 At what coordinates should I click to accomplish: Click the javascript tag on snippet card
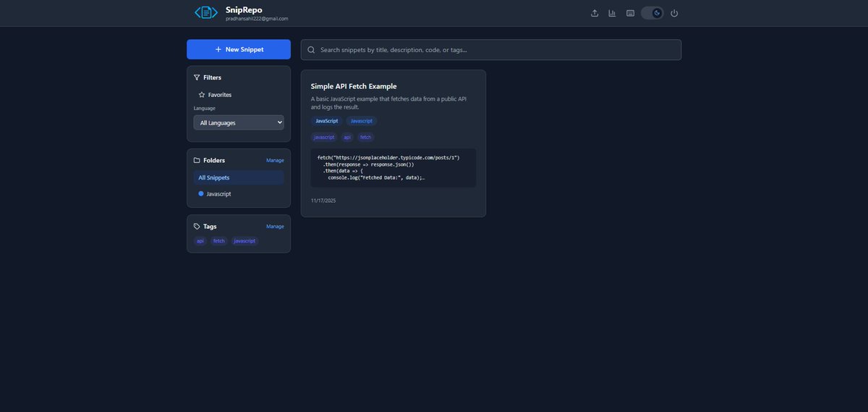click(x=324, y=137)
